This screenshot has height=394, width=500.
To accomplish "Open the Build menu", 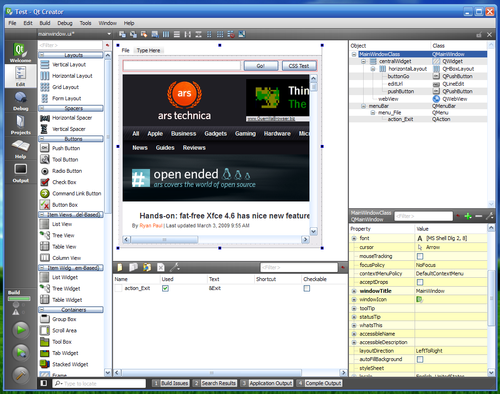I will pyautogui.click(x=45, y=23).
